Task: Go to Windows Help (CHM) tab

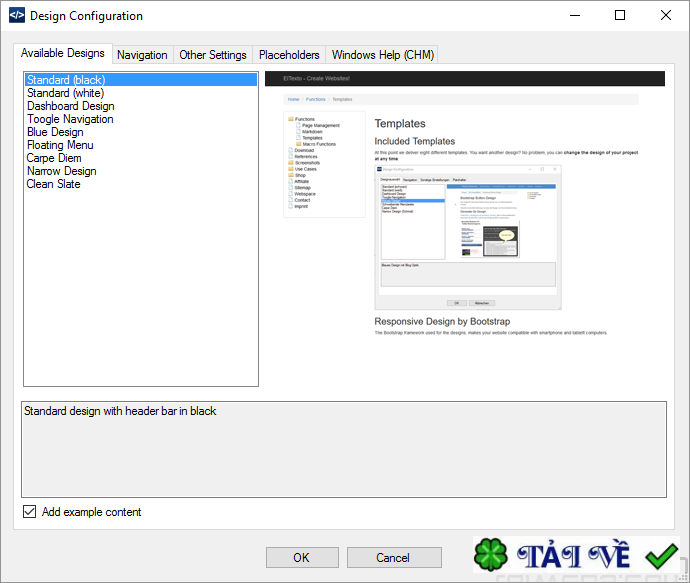Action: (382, 55)
